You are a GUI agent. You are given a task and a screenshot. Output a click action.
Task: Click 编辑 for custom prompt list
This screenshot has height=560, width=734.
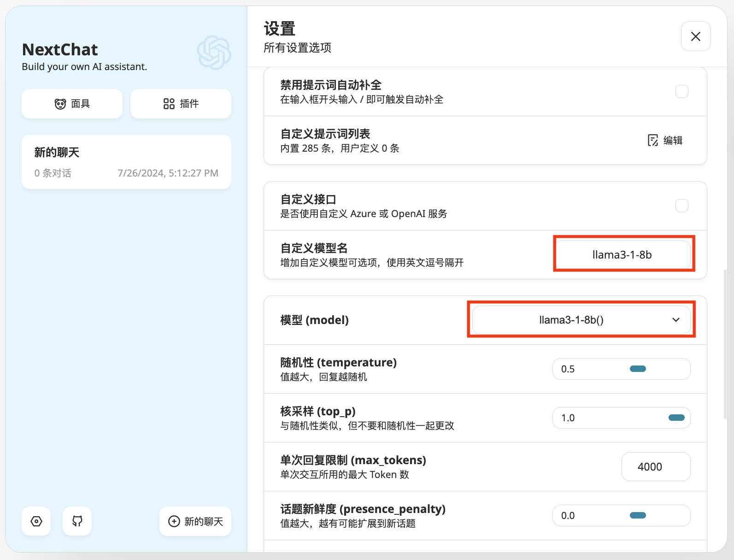[665, 140]
